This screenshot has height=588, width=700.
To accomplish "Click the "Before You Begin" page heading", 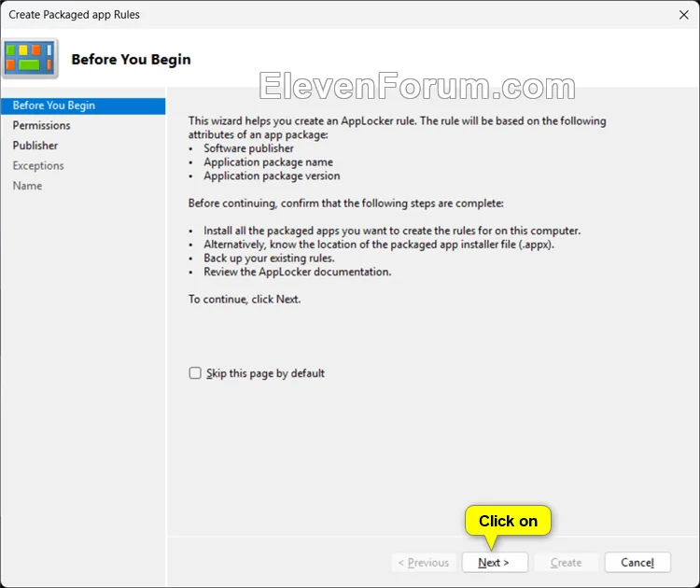I will click(x=132, y=60).
